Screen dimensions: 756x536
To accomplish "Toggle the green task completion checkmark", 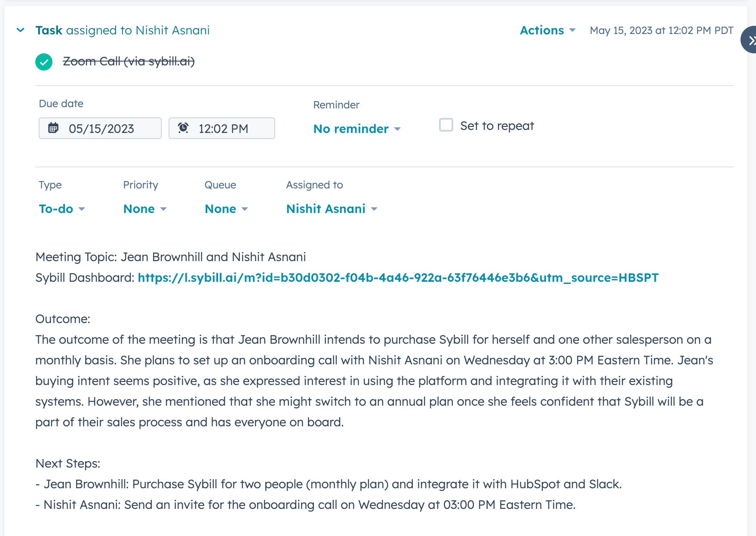I will pyautogui.click(x=44, y=62).
